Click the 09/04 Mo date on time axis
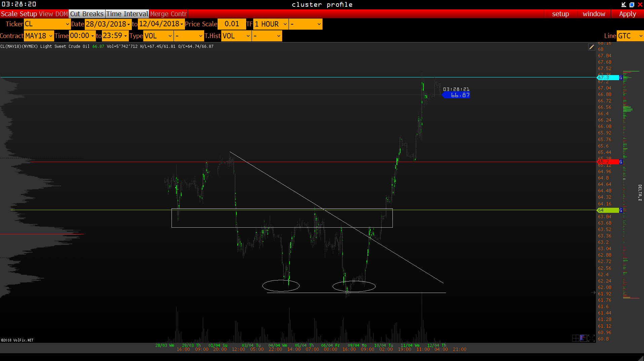The width and height of the screenshot is (644, 361). pyautogui.click(x=357, y=345)
